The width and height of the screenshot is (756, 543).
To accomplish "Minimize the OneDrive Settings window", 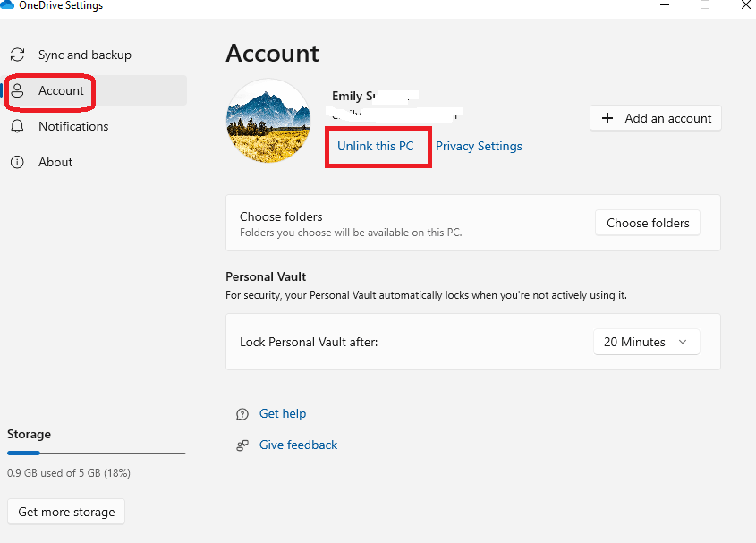I will [665, 5].
